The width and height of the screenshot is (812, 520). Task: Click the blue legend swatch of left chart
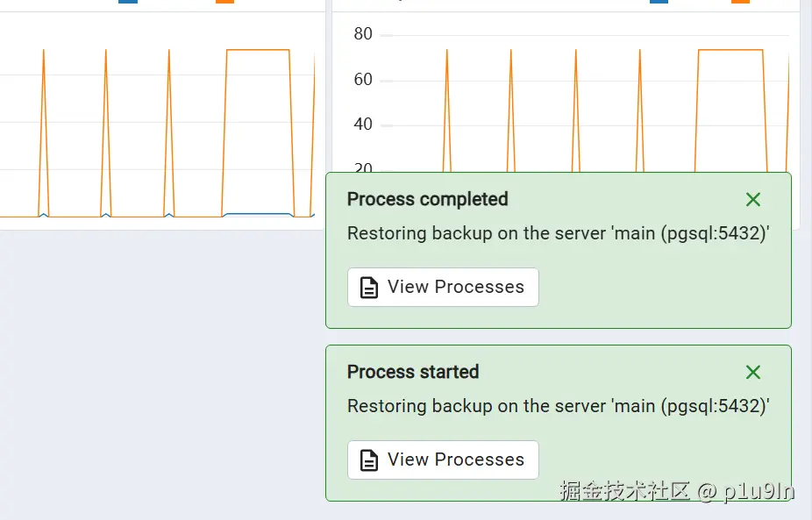click(128, 2)
